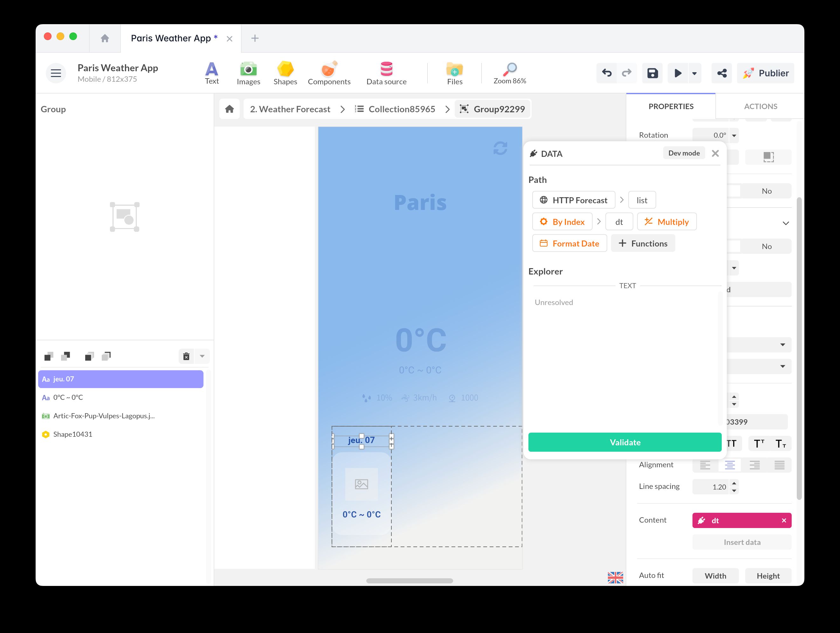Open the Data source tool

coord(386,73)
